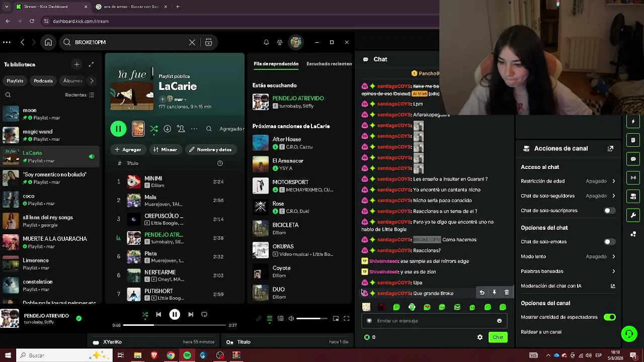Image resolution: width=644 pixels, height=362 pixels.
Task: Expand Chat de solo-seguidores setting
Action: (x=568, y=196)
